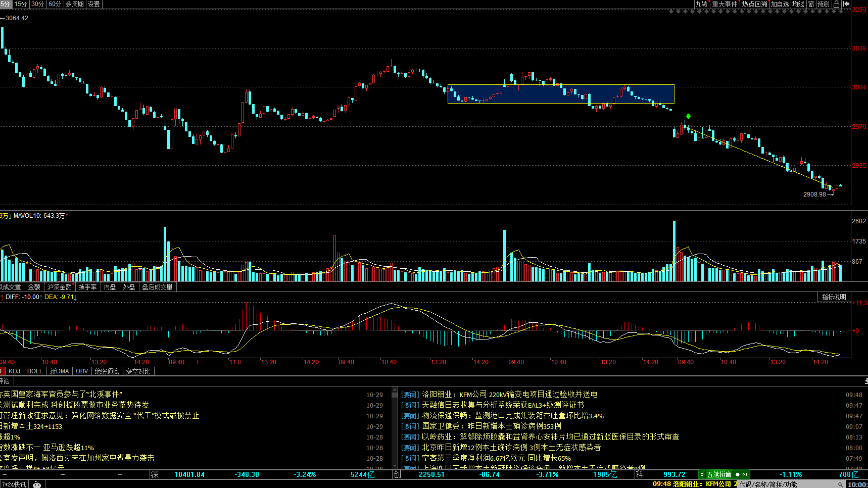The height and width of the screenshot is (488, 868).
Task: Open the 窗 window button in toolbar
Action: tap(811, 4)
